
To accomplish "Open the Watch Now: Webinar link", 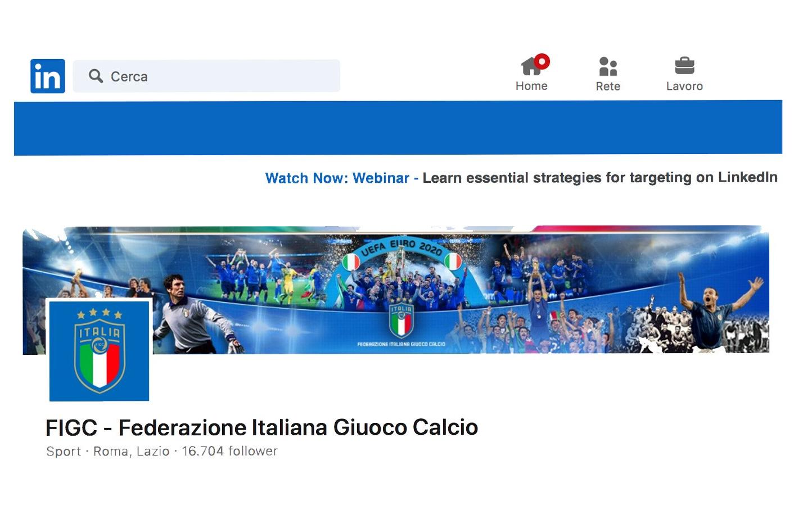I will point(337,178).
